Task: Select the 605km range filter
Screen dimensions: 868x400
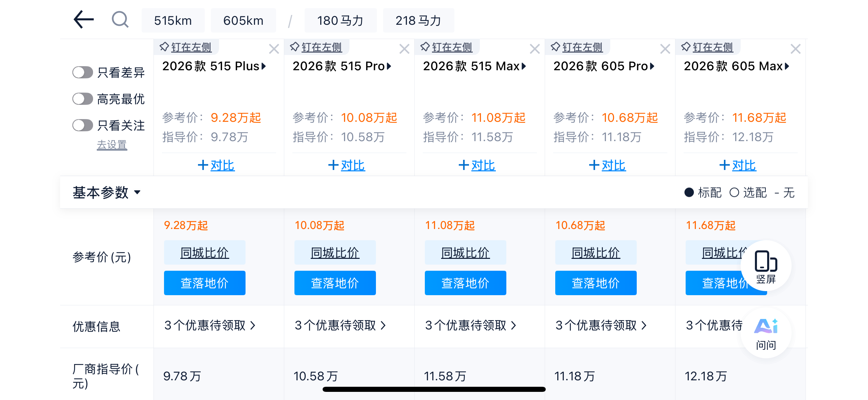Action: (243, 21)
